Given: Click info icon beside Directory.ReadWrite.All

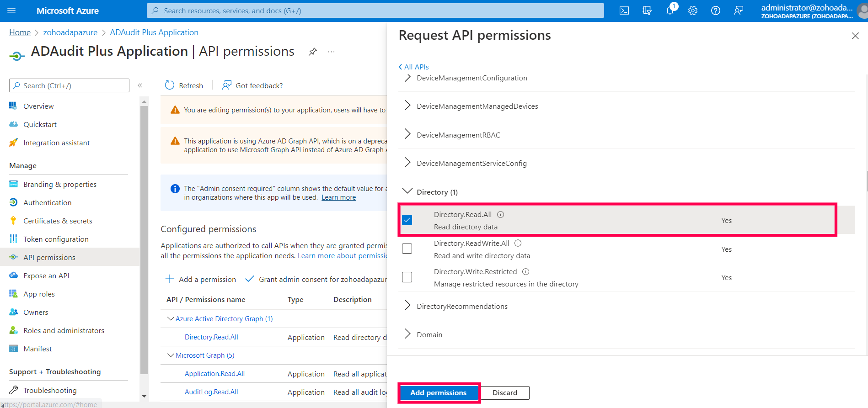Looking at the screenshot, I should pos(518,243).
